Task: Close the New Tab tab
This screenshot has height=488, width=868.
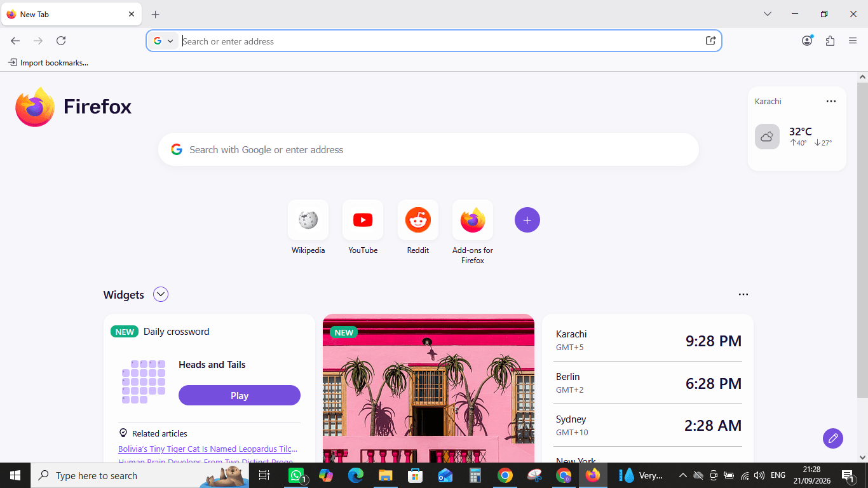Action: pos(132,14)
